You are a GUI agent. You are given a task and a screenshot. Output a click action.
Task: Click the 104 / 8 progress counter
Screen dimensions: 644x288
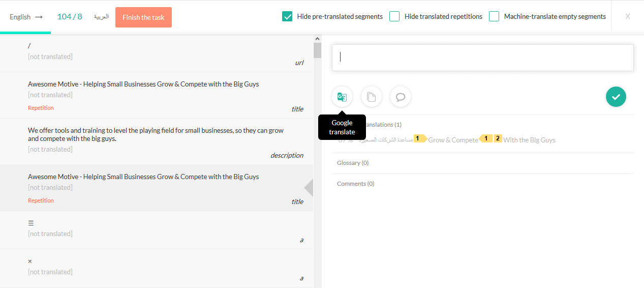(70, 16)
